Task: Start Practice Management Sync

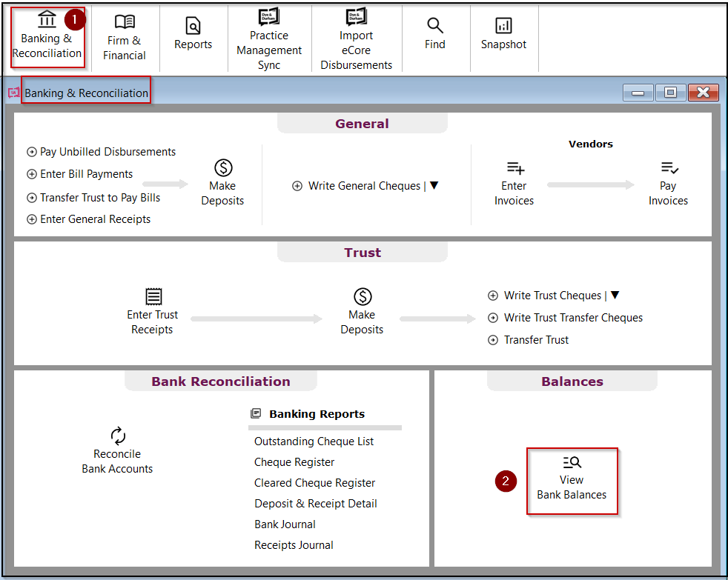Action: point(269,37)
